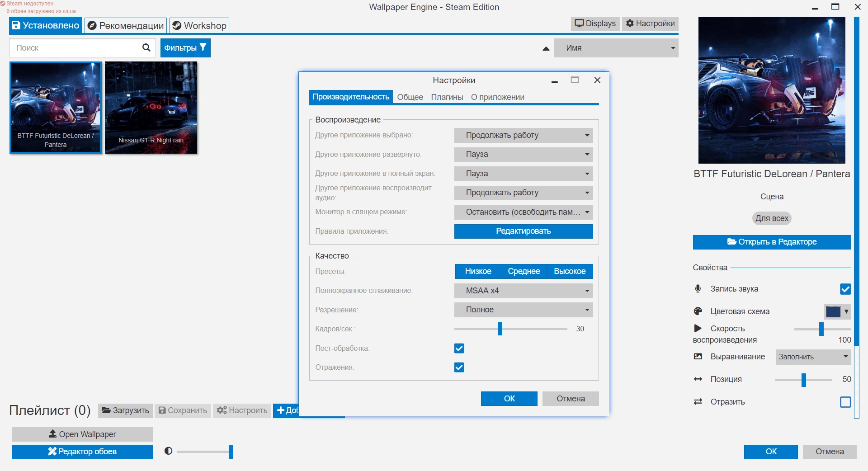Click the microphone icon beside Запись звука

pos(698,288)
